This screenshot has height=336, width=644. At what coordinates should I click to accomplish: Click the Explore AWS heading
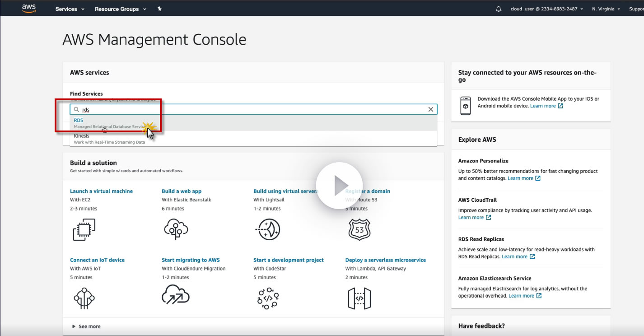point(477,140)
